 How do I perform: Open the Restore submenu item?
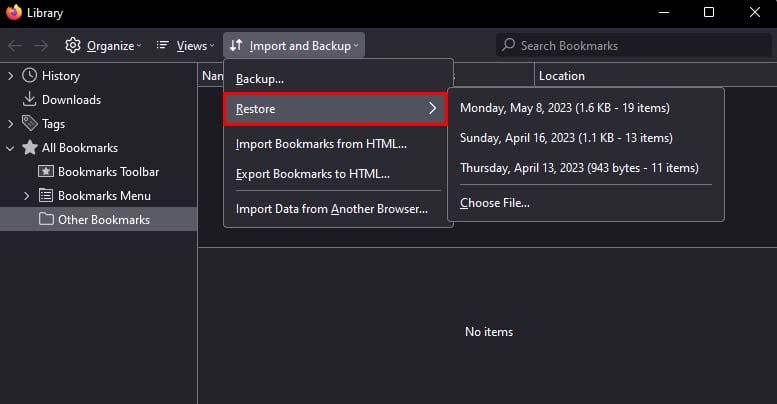[x=336, y=108]
